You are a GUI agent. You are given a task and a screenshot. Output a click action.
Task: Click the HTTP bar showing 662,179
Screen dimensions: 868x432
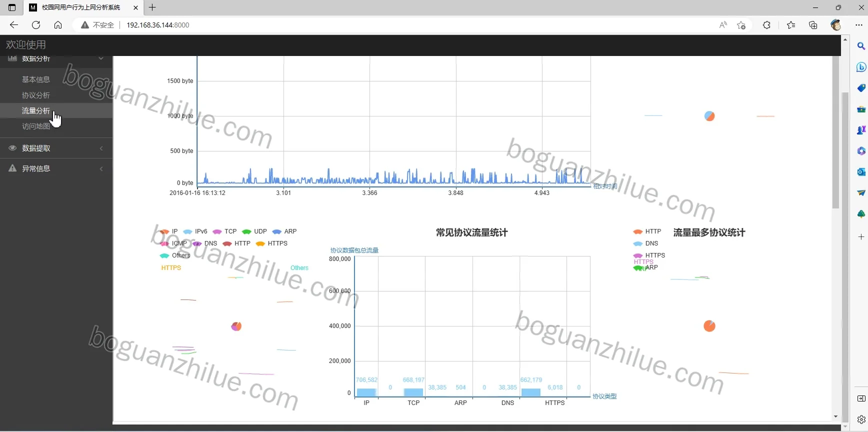531,392
